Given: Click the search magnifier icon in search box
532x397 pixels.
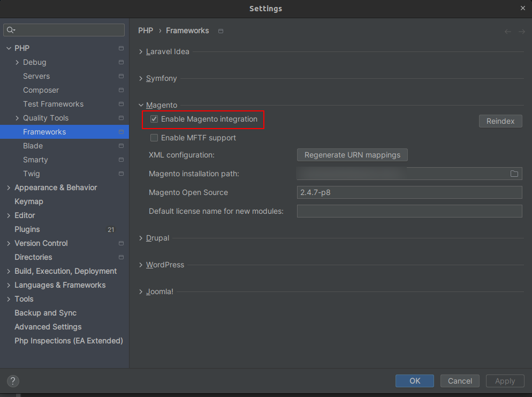Looking at the screenshot, I should 11,30.
